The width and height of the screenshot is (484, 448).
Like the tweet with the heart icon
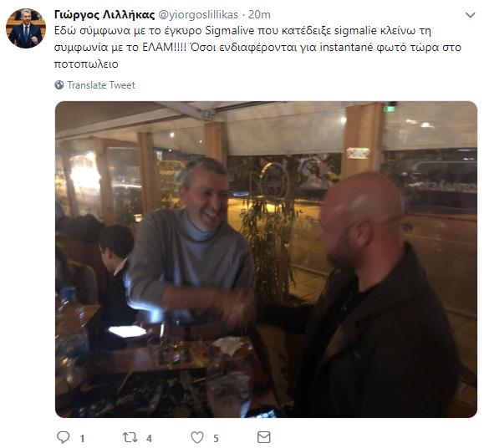(x=197, y=437)
